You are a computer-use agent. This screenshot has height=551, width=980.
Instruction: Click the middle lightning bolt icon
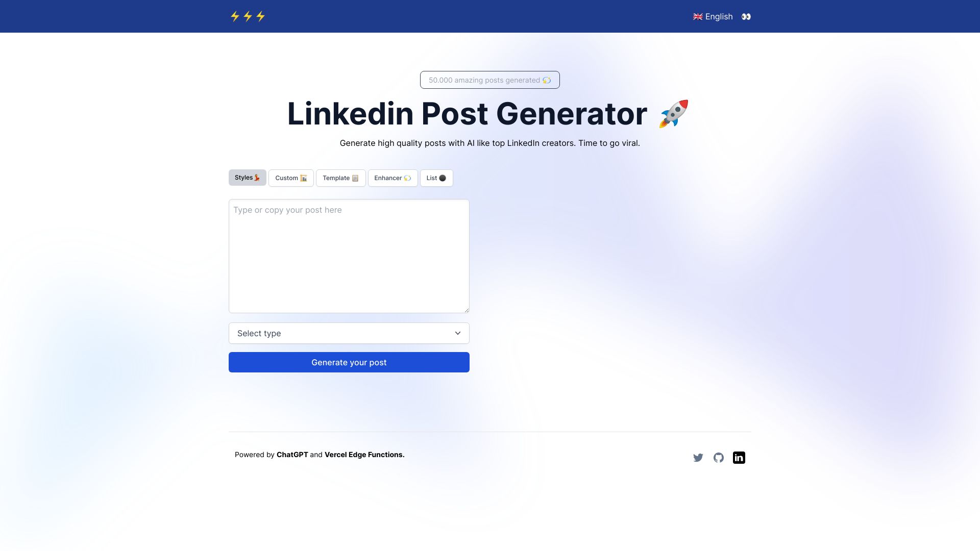tap(248, 16)
